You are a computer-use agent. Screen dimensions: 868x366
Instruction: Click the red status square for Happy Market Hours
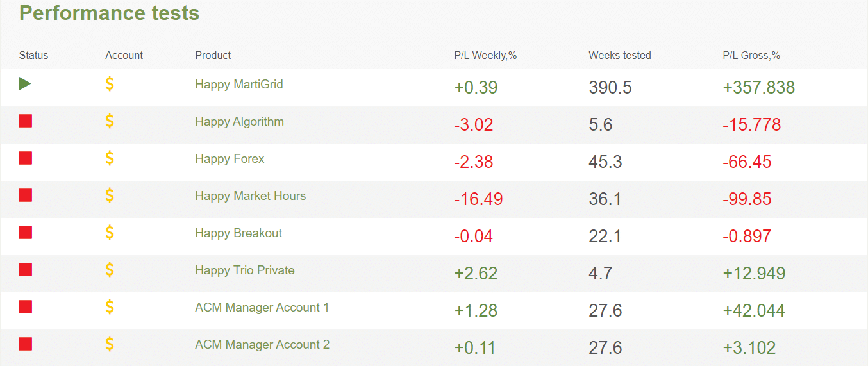pos(26,195)
